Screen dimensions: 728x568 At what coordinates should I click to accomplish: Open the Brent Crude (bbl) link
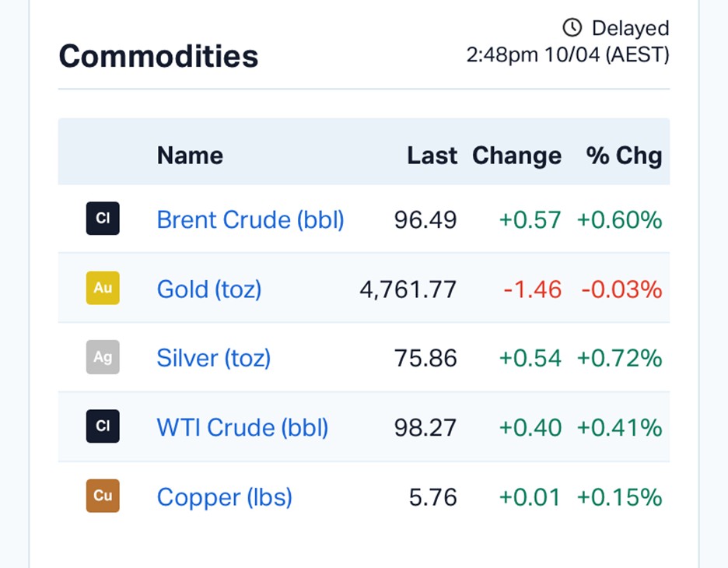[250, 219]
